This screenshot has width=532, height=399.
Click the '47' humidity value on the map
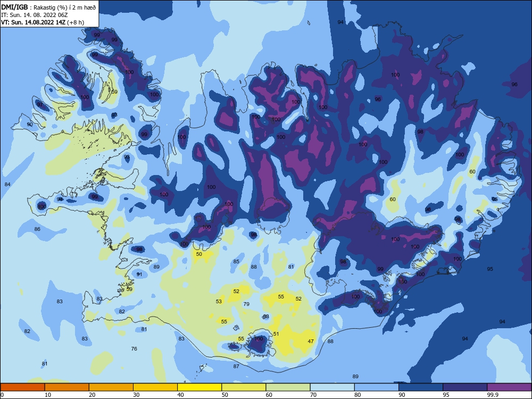coord(311,342)
